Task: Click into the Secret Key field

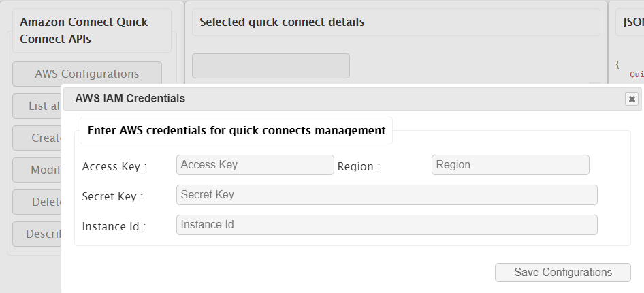Action: 387,195
